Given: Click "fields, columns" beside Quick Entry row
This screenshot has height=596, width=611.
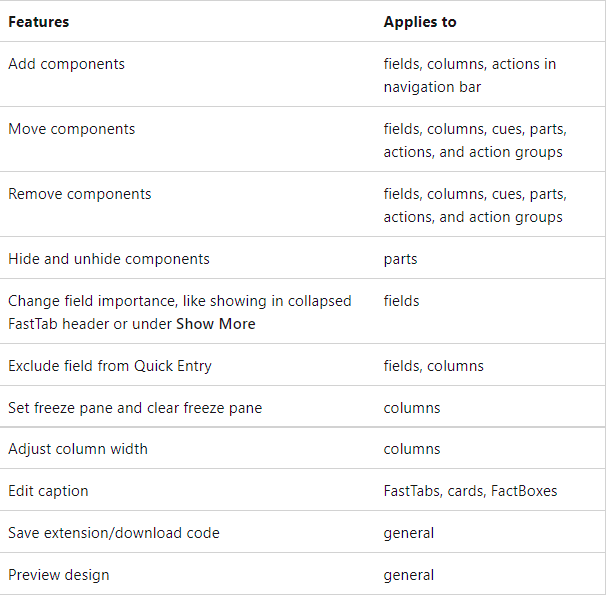Looking at the screenshot, I should (433, 366).
